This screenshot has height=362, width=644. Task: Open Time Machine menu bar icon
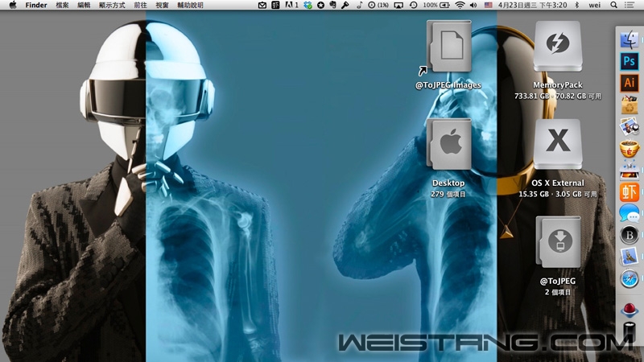(413, 5)
